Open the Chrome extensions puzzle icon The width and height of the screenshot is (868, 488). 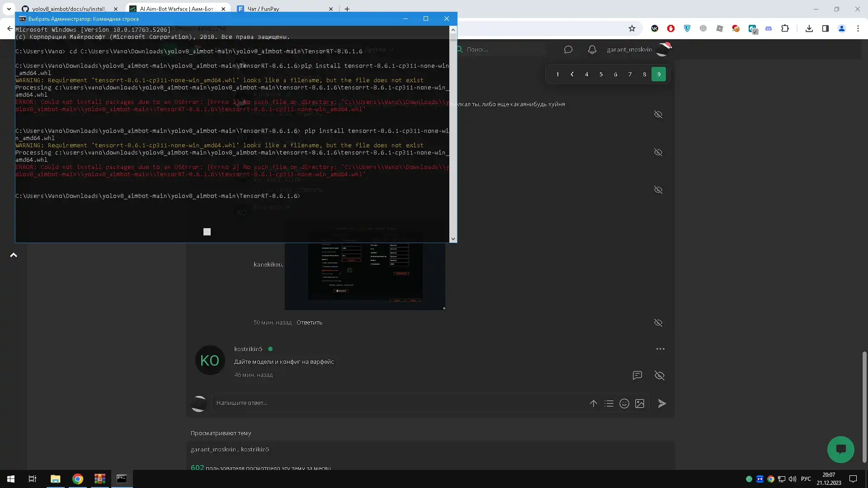(785, 28)
